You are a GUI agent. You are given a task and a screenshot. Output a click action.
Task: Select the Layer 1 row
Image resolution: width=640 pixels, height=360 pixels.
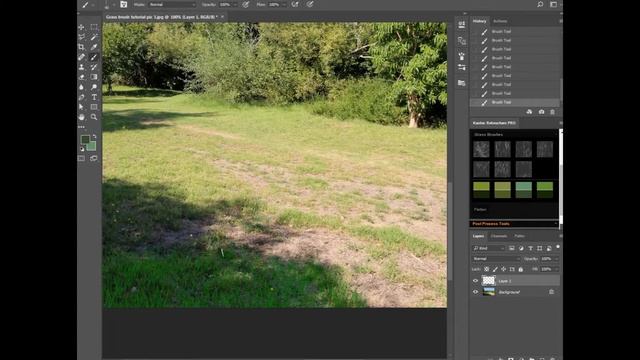[515, 281]
